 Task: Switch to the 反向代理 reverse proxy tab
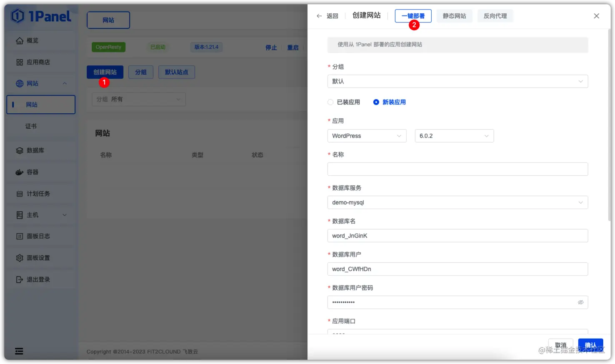coord(495,15)
